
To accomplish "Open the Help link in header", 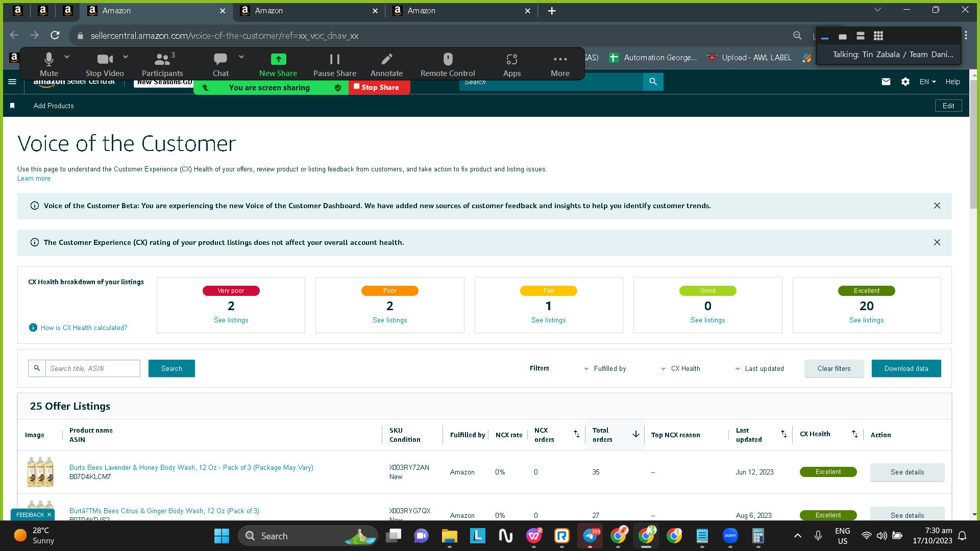I will click(952, 82).
